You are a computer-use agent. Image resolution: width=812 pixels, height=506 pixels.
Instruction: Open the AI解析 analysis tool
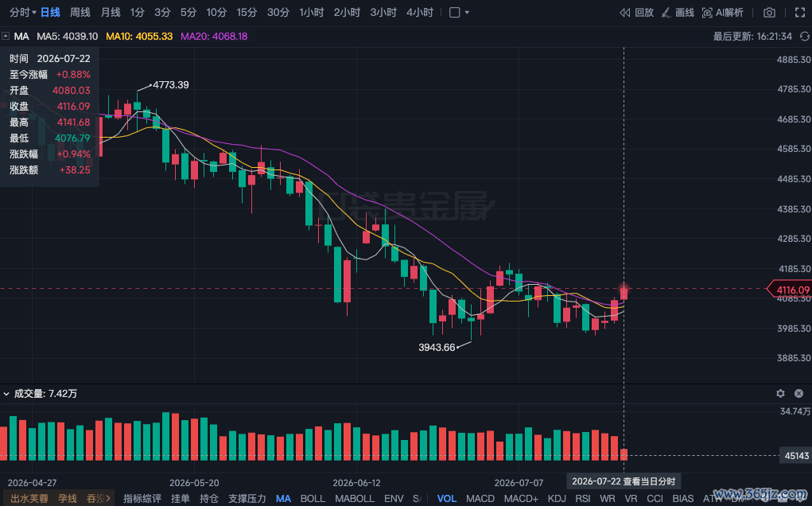pos(722,13)
